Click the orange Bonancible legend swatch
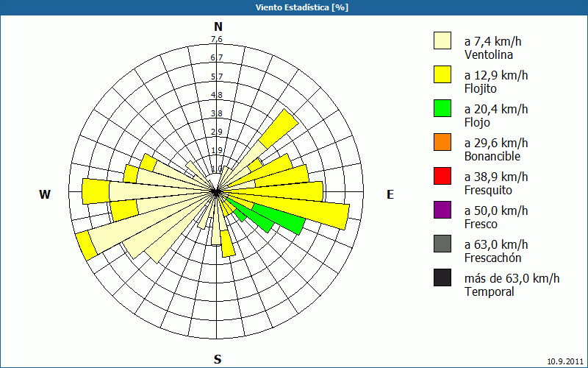 point(442,142)
